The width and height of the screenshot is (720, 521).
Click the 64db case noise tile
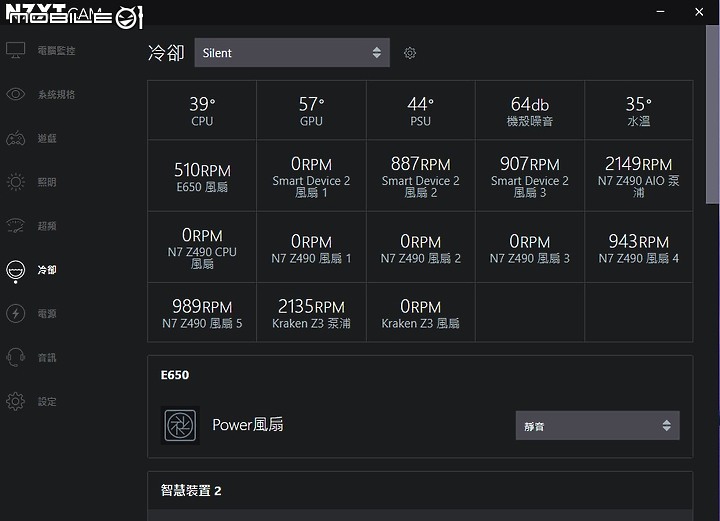530,110
